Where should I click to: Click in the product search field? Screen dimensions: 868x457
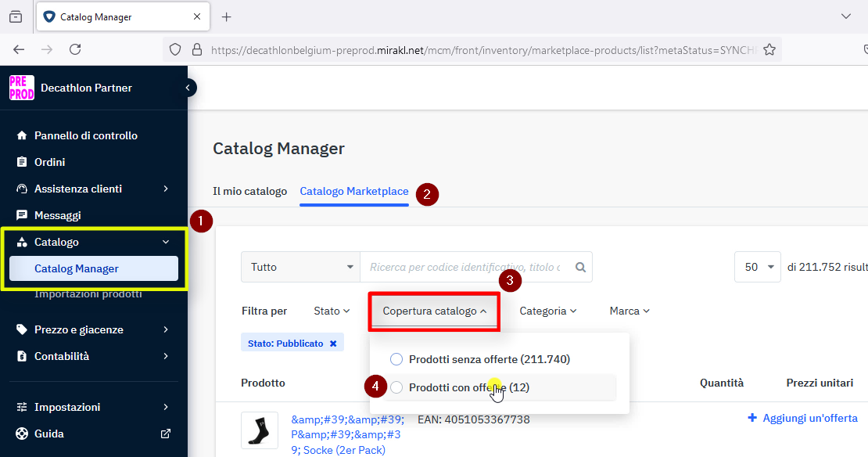(465, 267)
